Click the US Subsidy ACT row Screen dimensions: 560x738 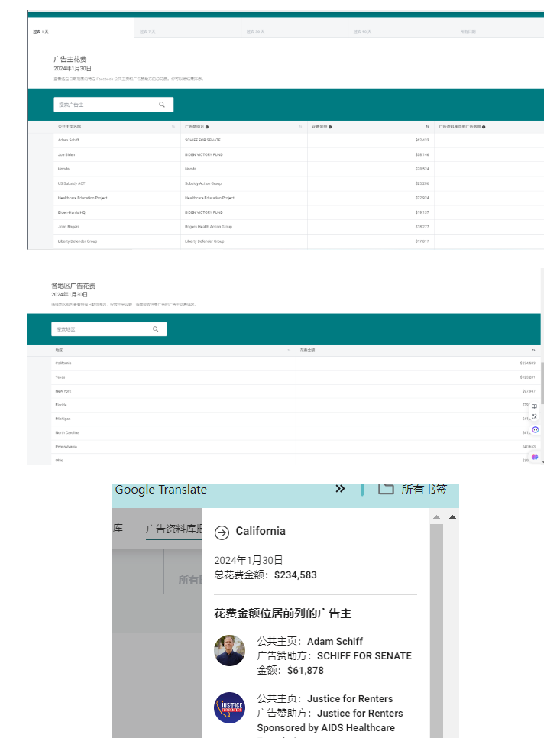(x=72, y=183)
